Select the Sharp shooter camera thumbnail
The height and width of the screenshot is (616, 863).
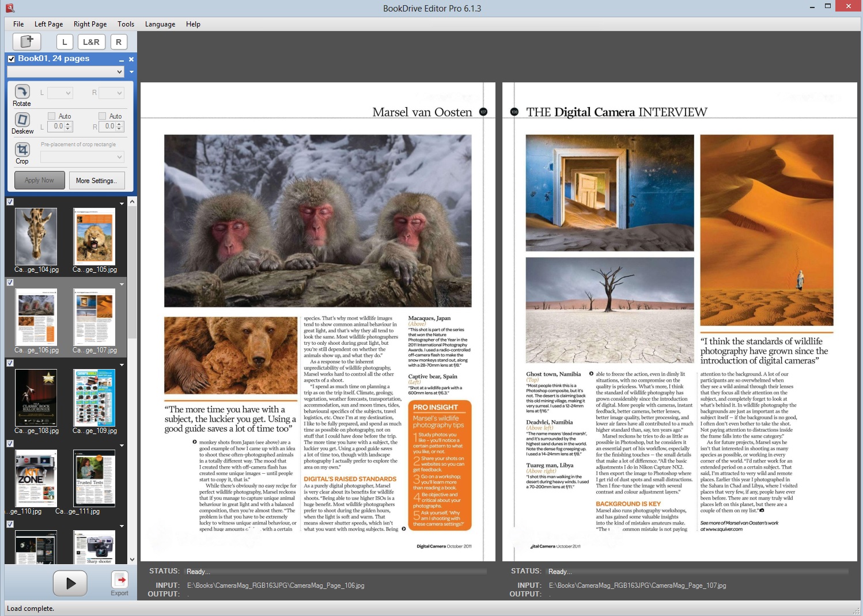pos(94,547)
